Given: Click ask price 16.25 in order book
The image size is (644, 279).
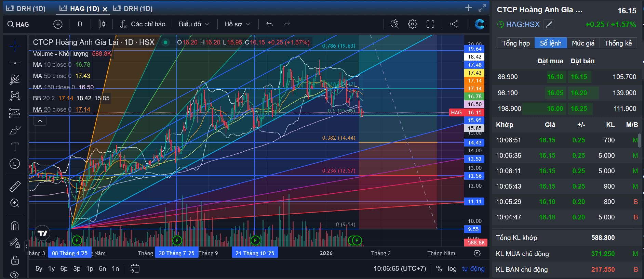Looking at the screenshot, I should 579,109.
